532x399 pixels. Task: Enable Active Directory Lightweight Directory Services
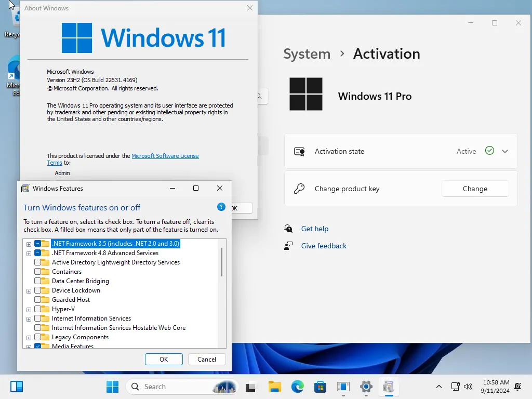click(x=37, y=262)
